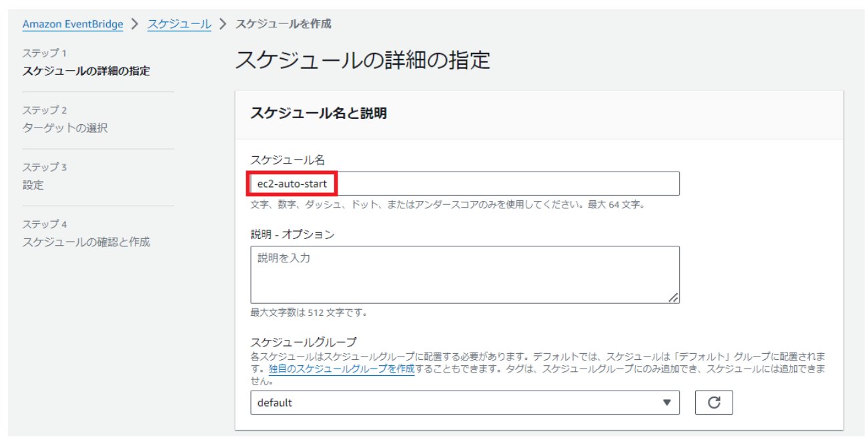This screenshot has height=442, width=868.
Task: Click the スケジュールを作成 breadcrumb text
Action: [x=284, y=24]
